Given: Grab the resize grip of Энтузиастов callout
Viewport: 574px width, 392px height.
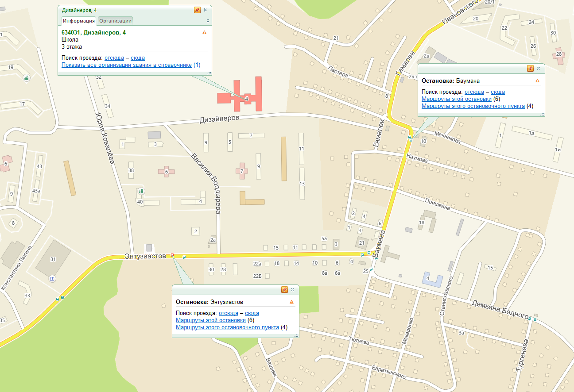Looking at the screenshot, I should pos(295,335).
